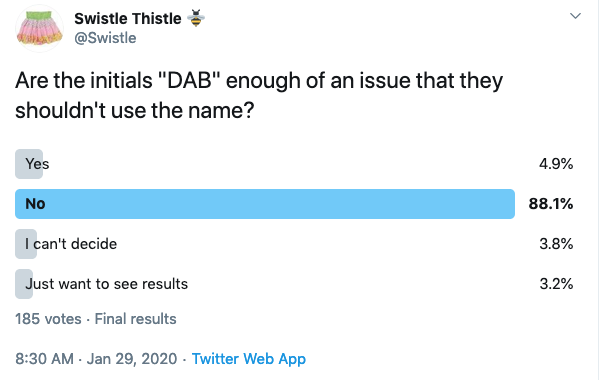Click the tutu skirt profile picture
600x380 pixels.
click(x=39, y=28)
